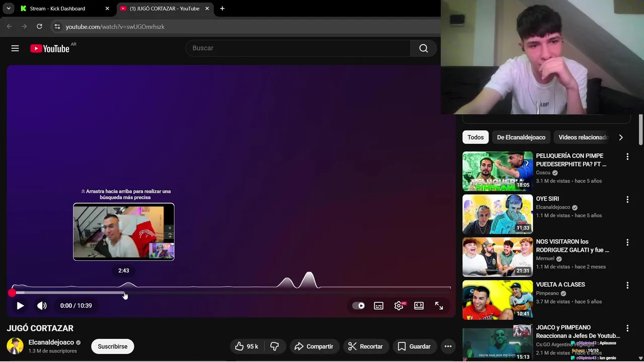Like the video with thumbs-up 95 k
This screenshot has height=362, width=644.
247,346
